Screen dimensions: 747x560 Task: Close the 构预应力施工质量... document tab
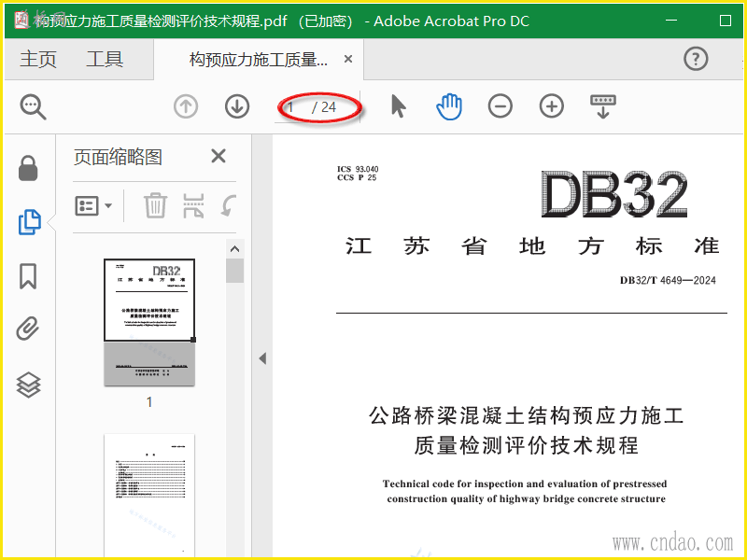coord(348,59)
